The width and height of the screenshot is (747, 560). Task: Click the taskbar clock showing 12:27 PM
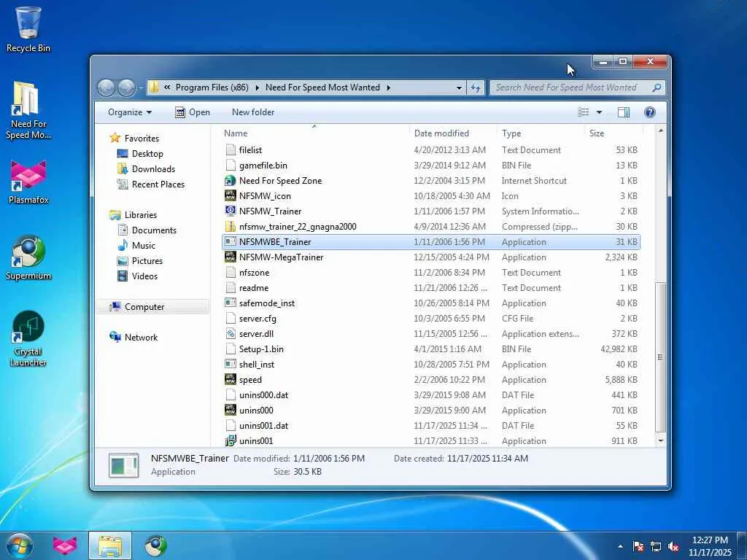[x=710, y=540]
